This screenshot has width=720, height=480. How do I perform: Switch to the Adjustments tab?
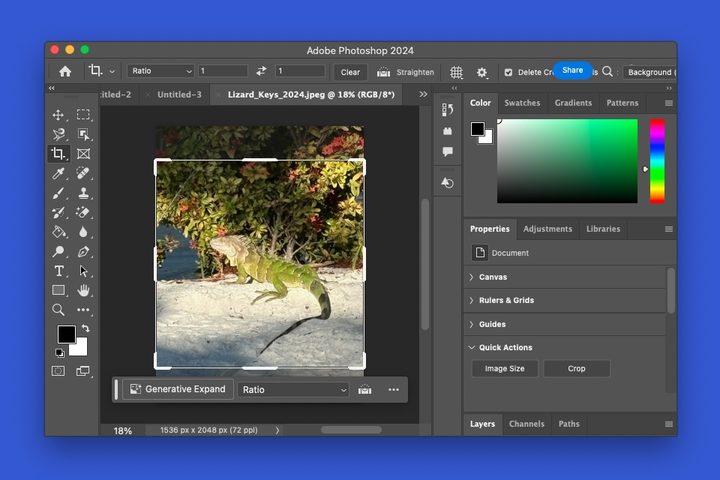[x=547, y=229]
